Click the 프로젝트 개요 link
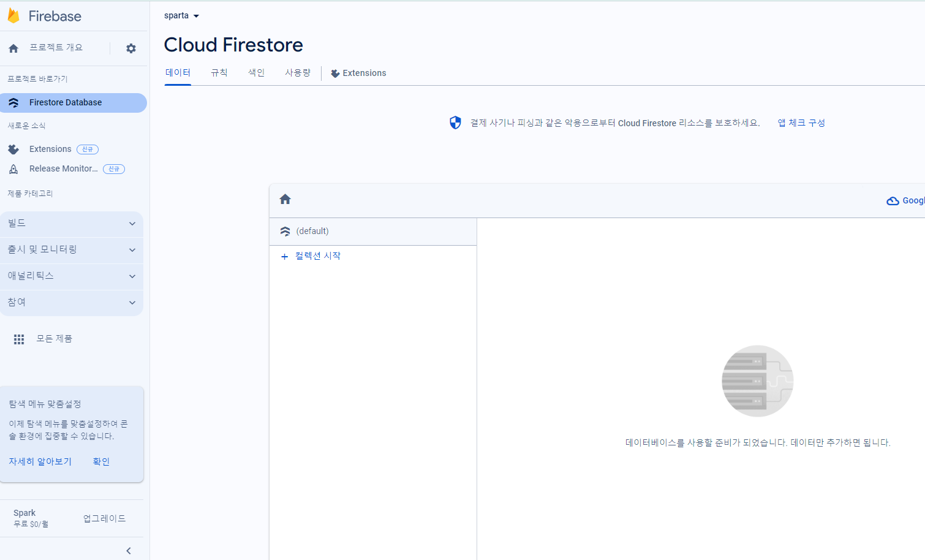Screen dimensions: 925x560 56,48
